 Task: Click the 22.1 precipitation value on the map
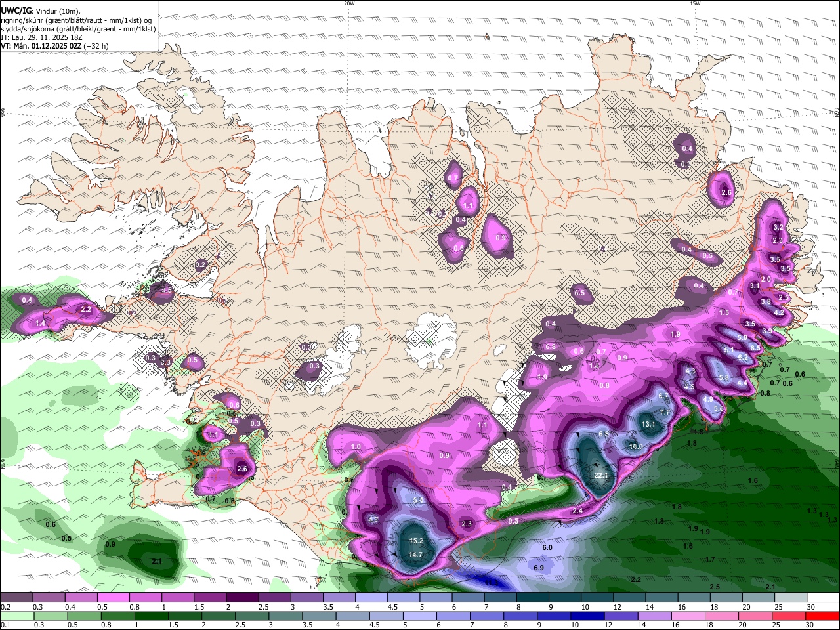click(x=601, y=476)
